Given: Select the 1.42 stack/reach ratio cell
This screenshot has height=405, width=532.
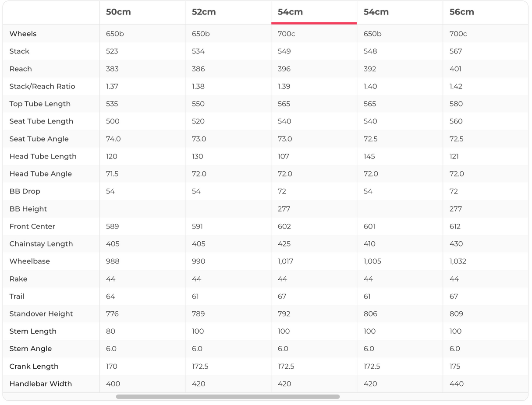Looking at the screenshot, I should pos(456,86).
